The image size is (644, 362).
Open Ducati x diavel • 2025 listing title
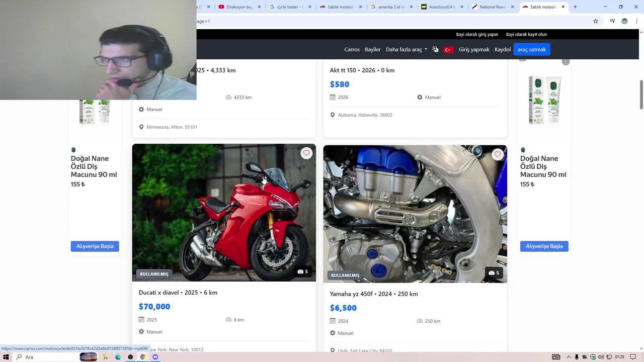tap(178, 293)
